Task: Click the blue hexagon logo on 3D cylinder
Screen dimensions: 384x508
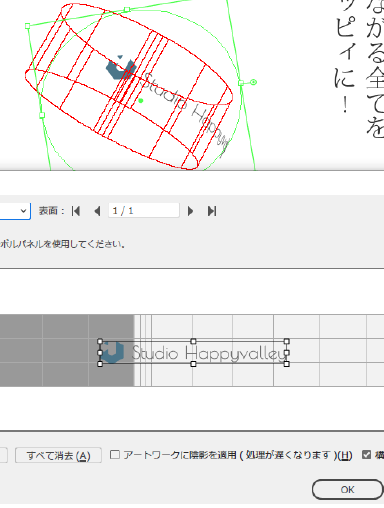Action: (x=120, y=68)
